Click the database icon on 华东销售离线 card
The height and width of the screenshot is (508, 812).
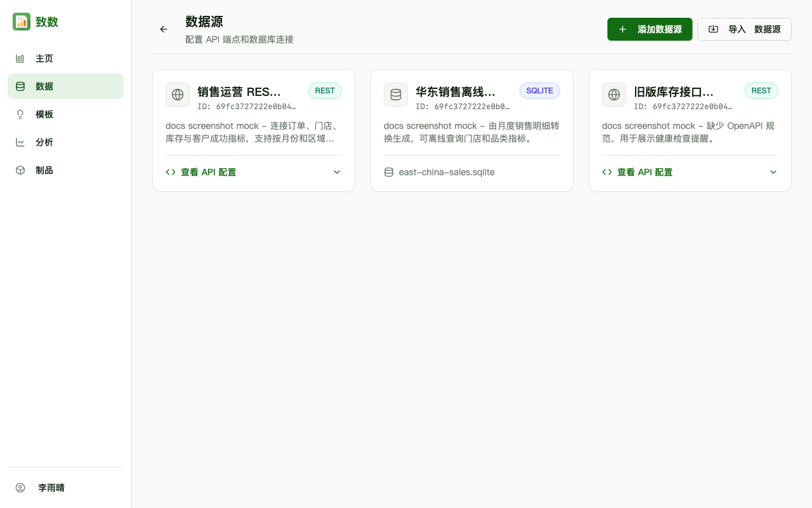[x=396, y=95]
